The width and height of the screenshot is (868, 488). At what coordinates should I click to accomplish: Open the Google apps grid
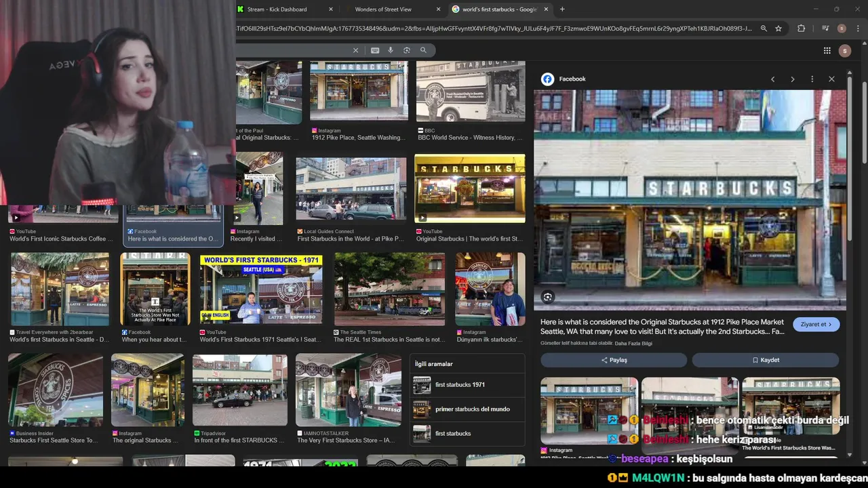pos(827,50)
